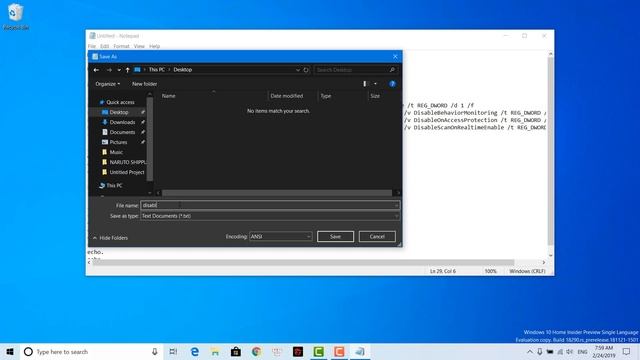Image resolution: width=640 pixels, height=360 pixels.
Task: Show hidden system tray icons
Action: coord(530,351)
